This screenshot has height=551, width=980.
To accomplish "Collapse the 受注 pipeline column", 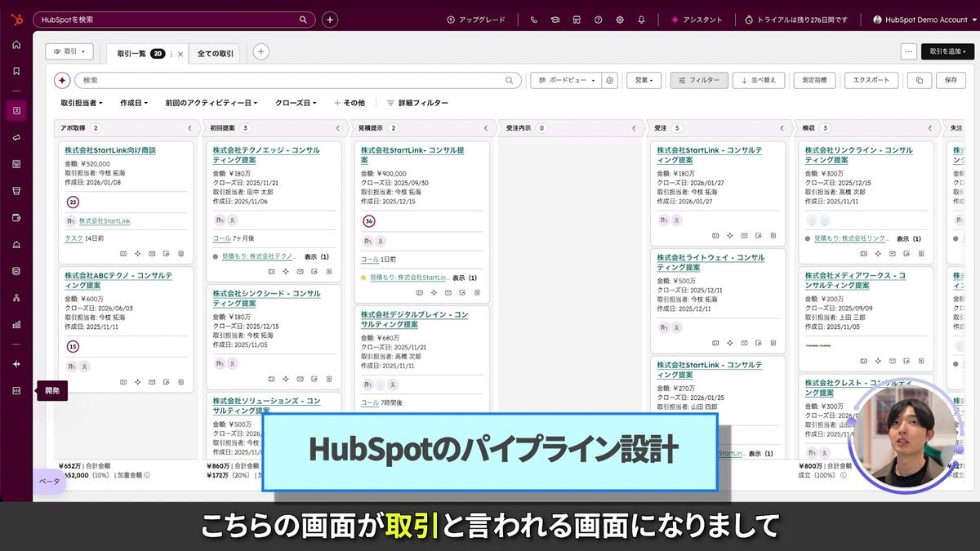I will tap(782, 128).
